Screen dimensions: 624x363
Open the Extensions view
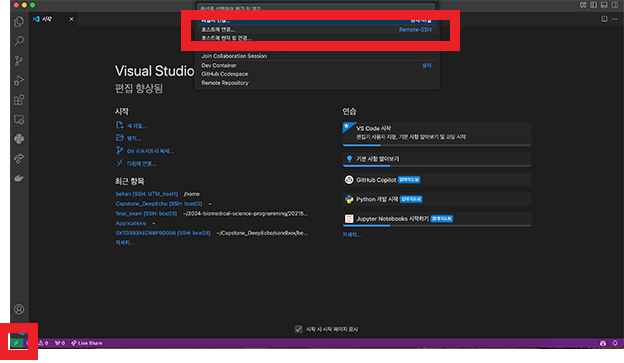19,100
